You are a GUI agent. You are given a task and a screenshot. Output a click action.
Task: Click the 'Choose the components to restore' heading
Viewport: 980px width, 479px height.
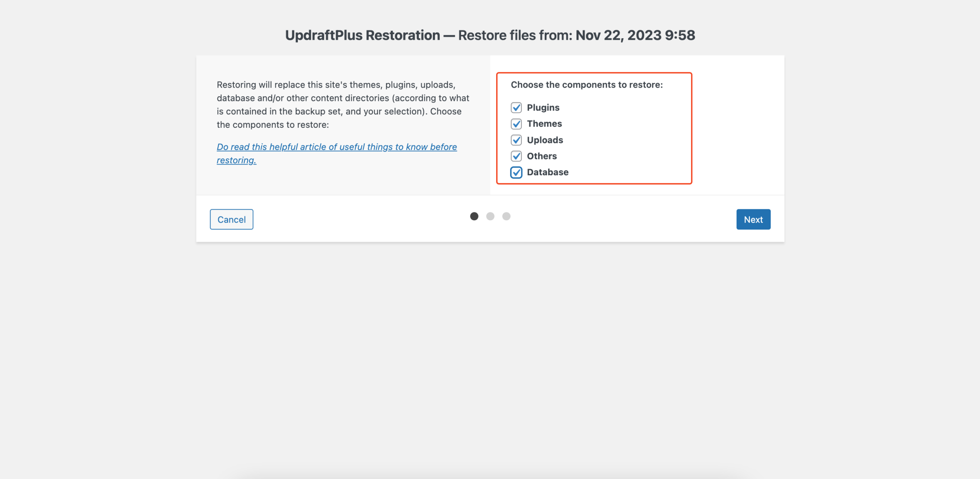click(x=586, y=85)
